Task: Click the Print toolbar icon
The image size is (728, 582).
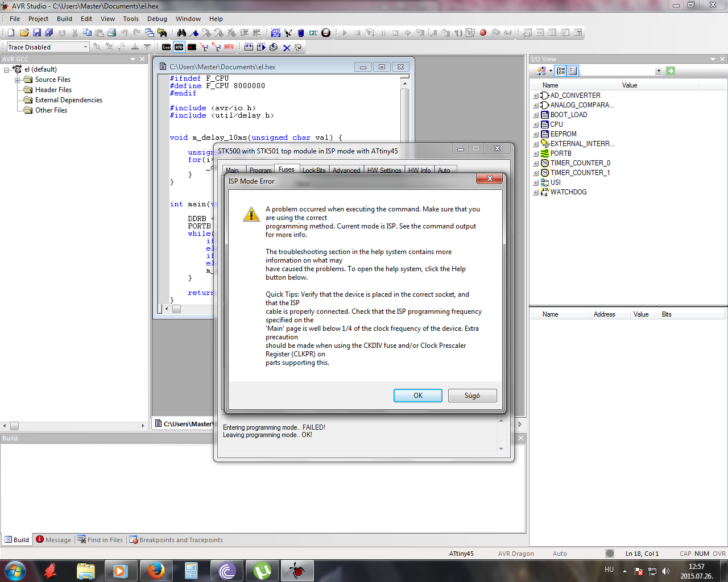Action: [111, 33]
